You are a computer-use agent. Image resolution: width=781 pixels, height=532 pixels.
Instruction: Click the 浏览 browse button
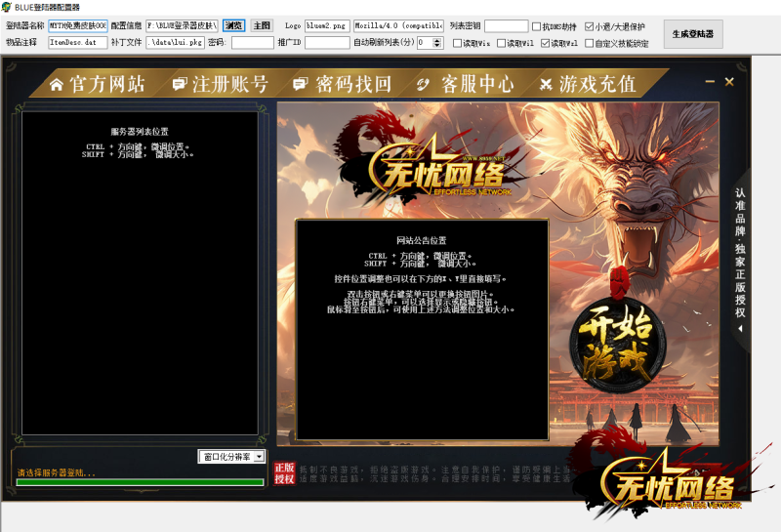[x=233, y=25]
